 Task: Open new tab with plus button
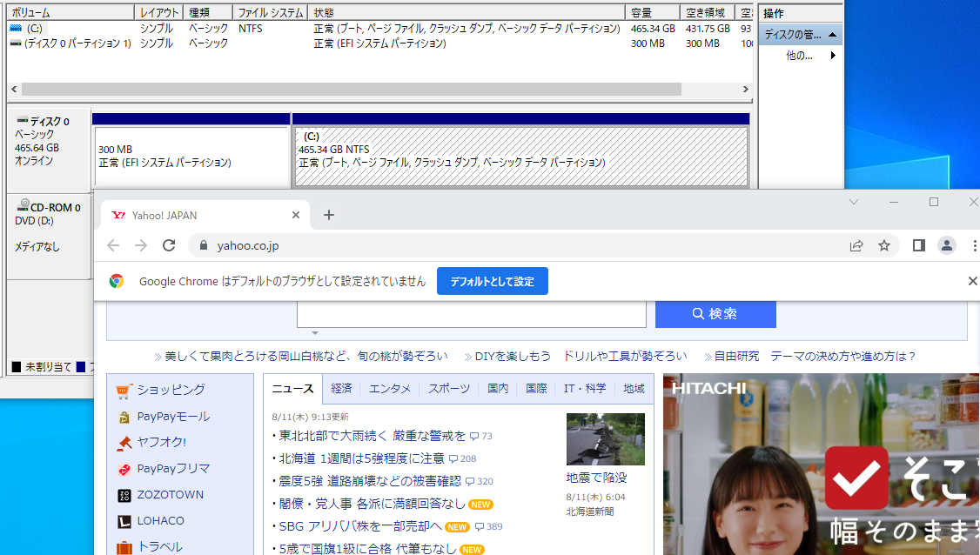pos(329,215)
